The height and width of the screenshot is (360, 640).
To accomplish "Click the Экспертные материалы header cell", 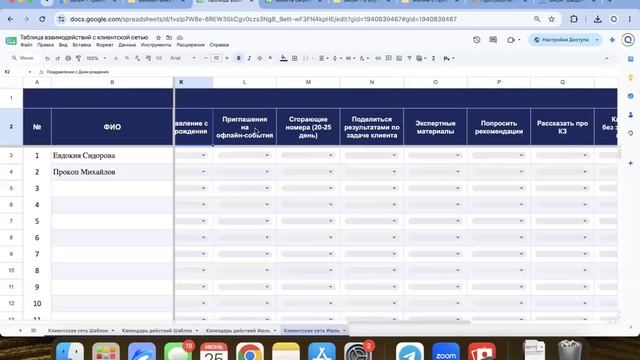I will (x=435, y=127).
